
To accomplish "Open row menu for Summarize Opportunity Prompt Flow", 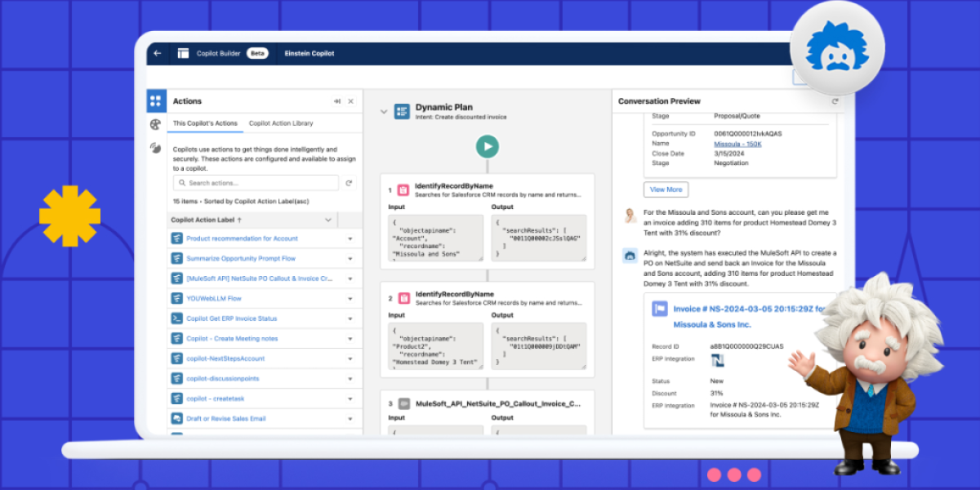I will [x=350, y=259].
